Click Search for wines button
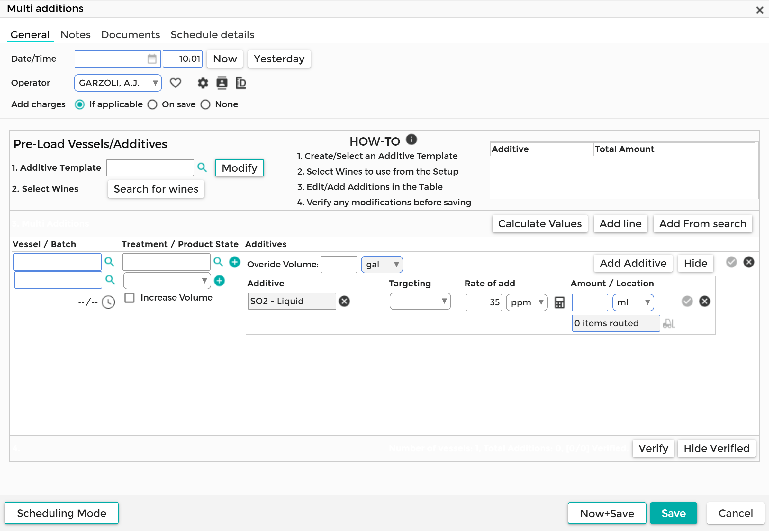Screen dimensions: 769x532 click(156, 189)
